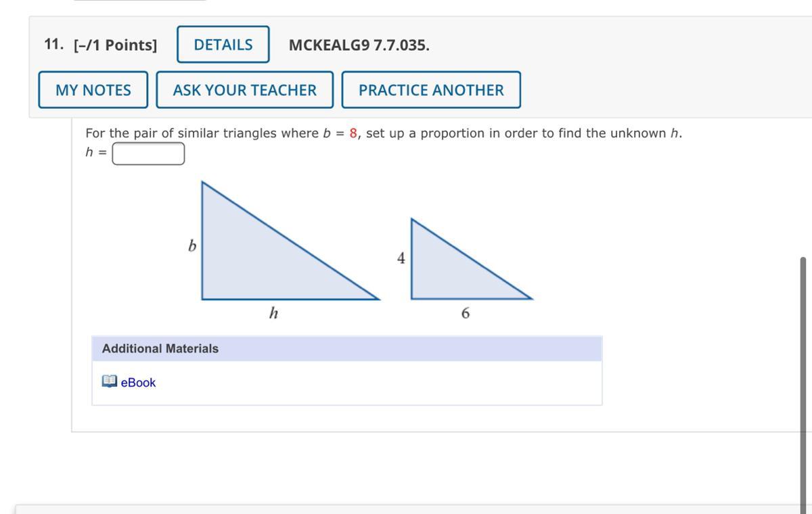Click the Additional Materials header bar
The width and height of the screenshot is (812, 514).
346,349
